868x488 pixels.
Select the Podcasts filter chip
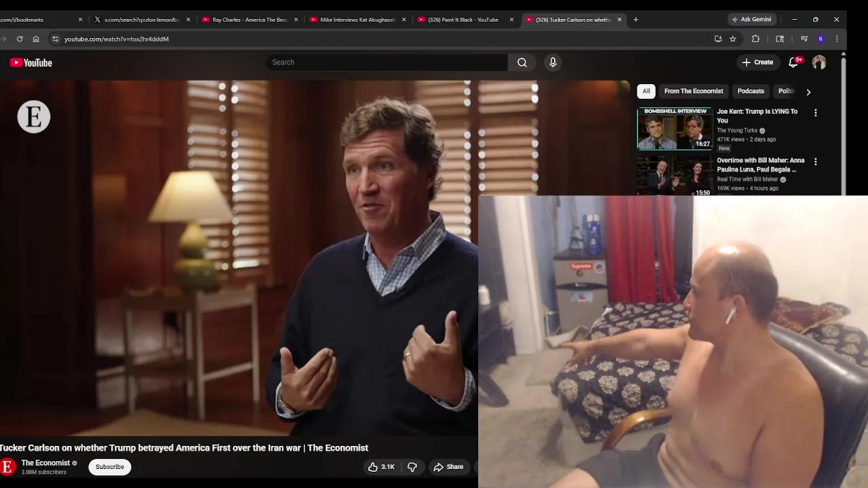(751, 91)
